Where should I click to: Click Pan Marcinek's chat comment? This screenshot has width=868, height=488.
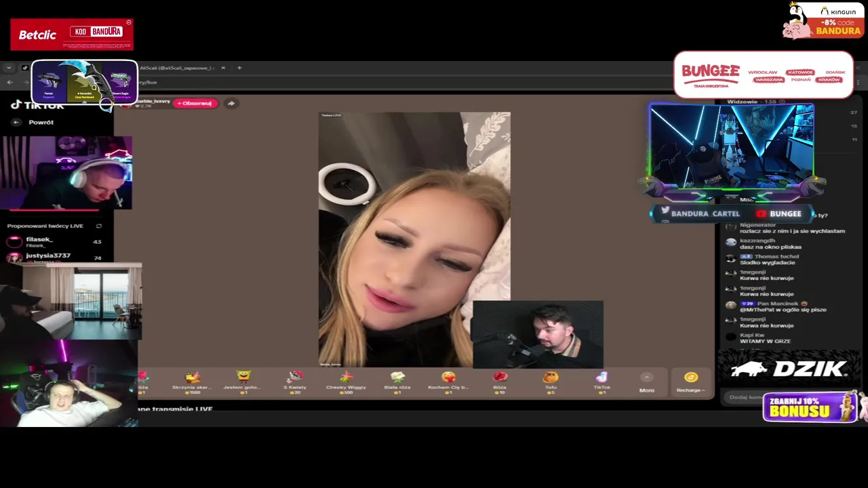776,307
